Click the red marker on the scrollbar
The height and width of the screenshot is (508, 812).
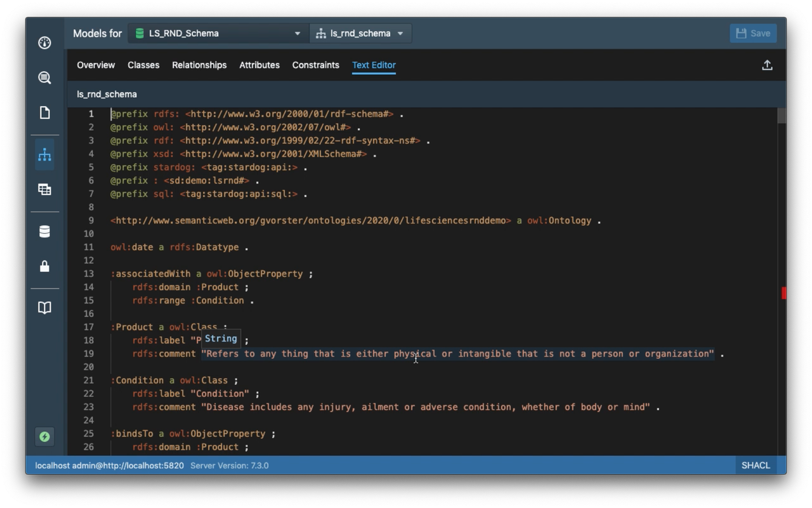(x=783, y=293)
